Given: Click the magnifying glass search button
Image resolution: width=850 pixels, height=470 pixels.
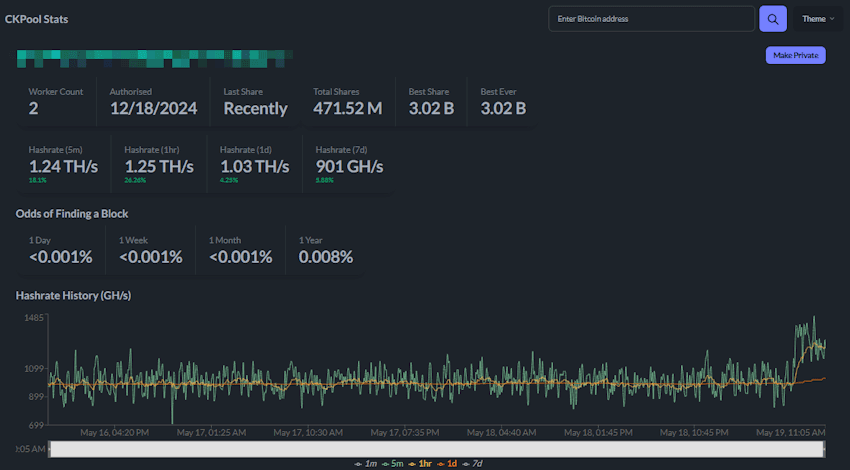Looking at the screenshot, I should pyautogui.click(x=772, y=19).
